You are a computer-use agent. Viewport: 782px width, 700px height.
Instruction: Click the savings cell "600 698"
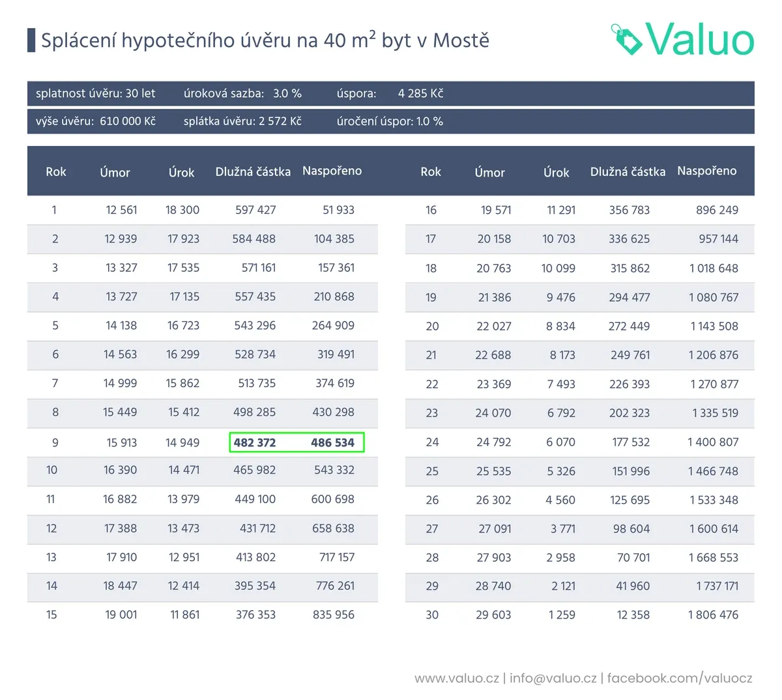333,499
